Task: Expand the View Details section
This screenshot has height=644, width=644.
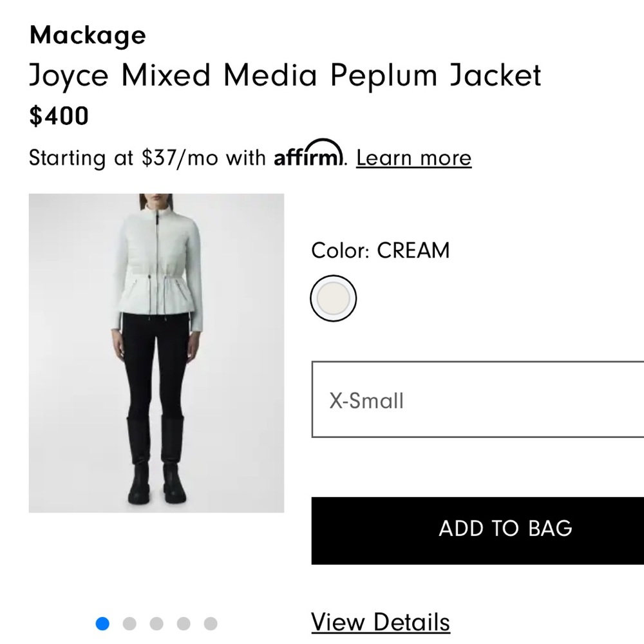Action: pos(380,621)
